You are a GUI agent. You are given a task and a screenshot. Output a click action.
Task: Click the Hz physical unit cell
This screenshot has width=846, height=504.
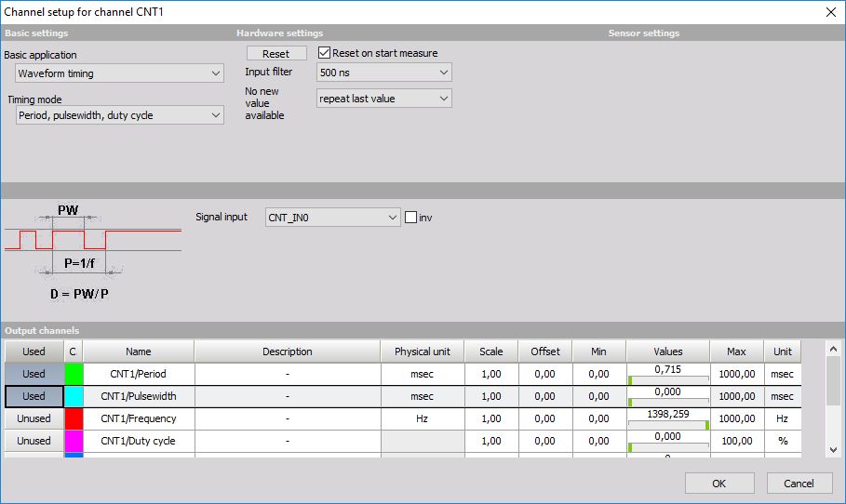point(423,418)
